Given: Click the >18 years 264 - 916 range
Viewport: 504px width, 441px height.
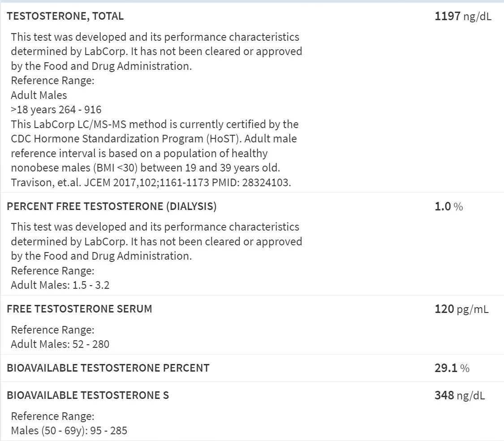Looking at the screenshot, I should coord(56,110).
